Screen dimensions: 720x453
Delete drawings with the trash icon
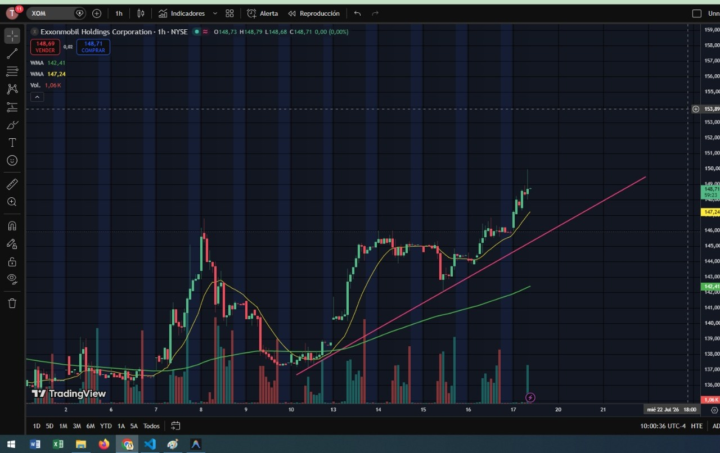12,303
